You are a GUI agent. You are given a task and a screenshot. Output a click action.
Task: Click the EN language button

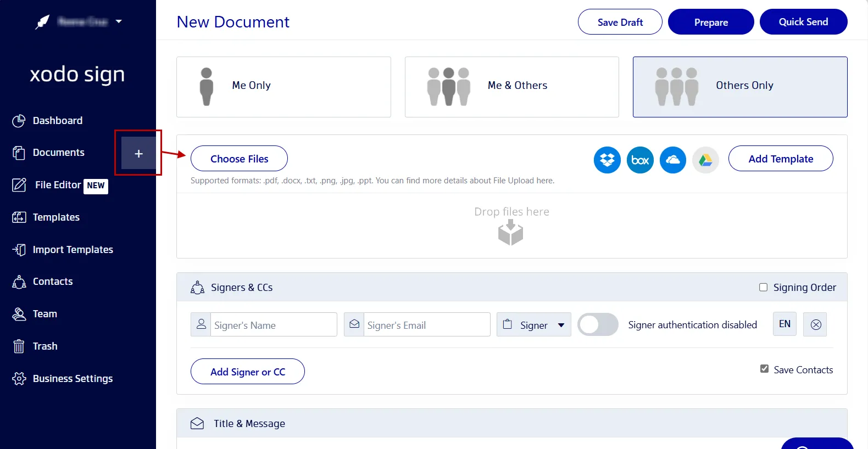(x=784, y=324)
